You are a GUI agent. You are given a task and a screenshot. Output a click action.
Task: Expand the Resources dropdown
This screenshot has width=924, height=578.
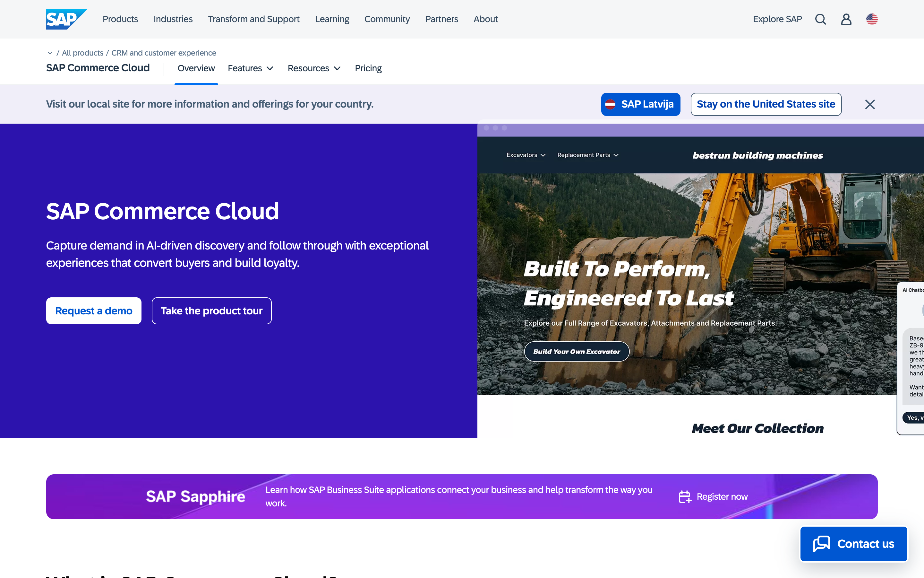(x=314, y=68)
